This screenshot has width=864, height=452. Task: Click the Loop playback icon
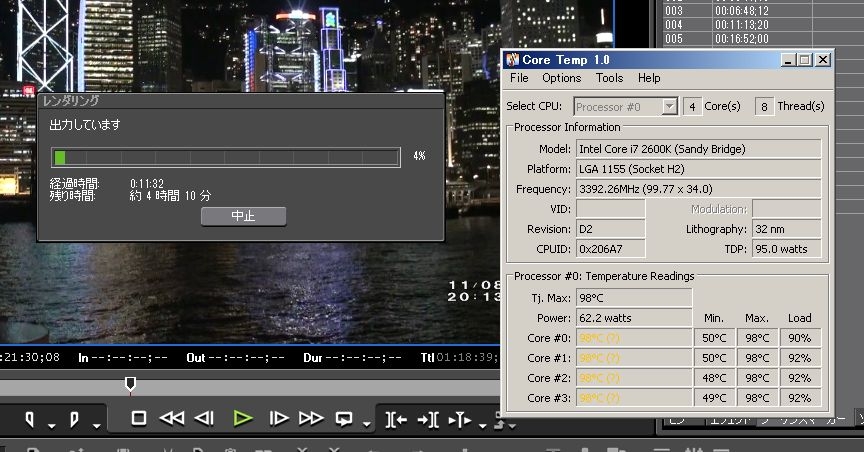tap(345, 418)
